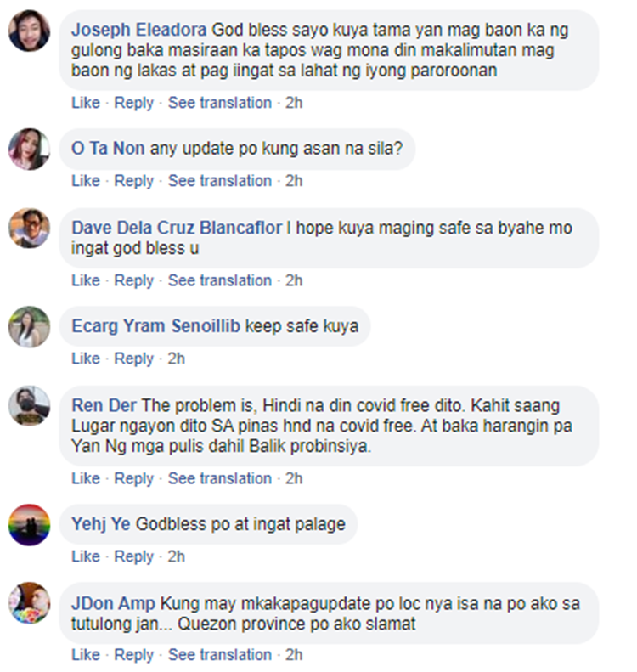The image size is (637, 672).
Task: Open Joseph Eleadora's profile picture
Action: tap(29, 31)
